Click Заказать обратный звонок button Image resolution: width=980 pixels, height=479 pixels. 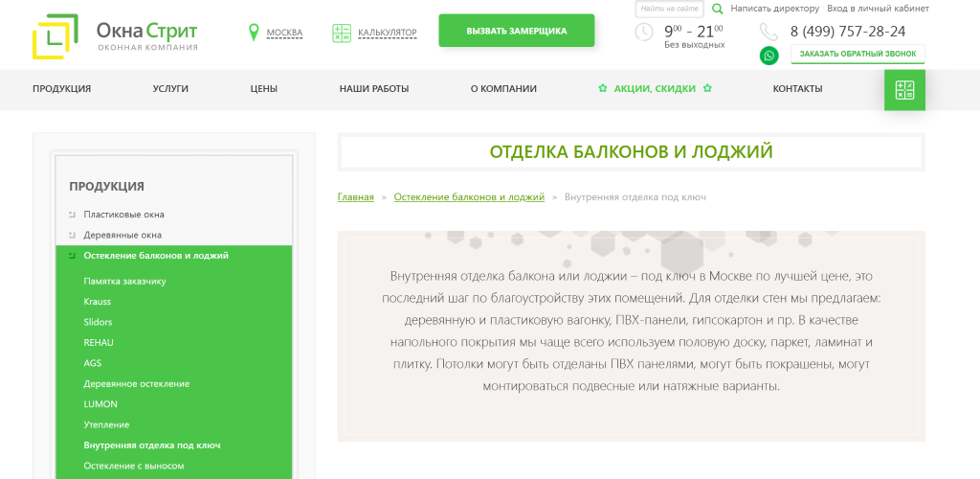pyautogui.click(x=857, y=54)
